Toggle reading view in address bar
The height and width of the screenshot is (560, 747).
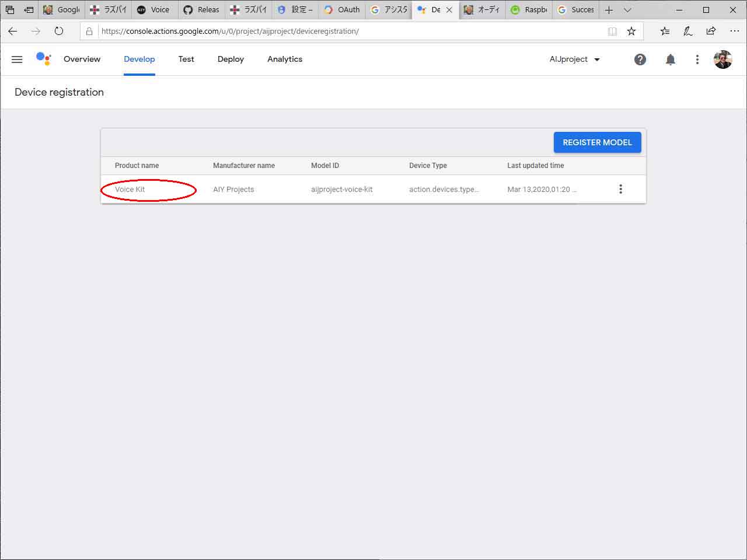(x=612, y=32)
